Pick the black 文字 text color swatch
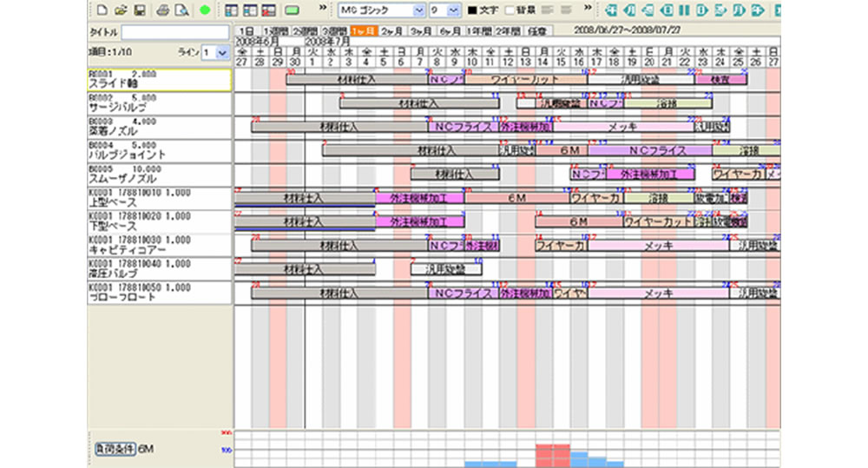Screen dimensions: 868x468 pos(472,10)
